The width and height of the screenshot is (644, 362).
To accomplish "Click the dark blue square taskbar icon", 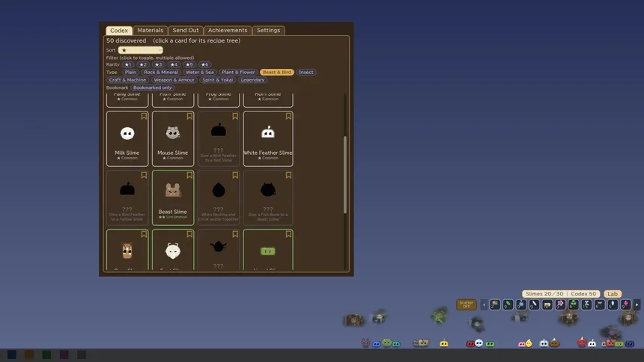I will (x=11, y=355).
